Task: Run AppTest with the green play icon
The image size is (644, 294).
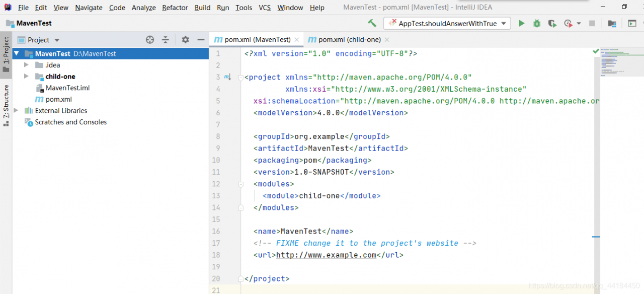Action: 522,23
